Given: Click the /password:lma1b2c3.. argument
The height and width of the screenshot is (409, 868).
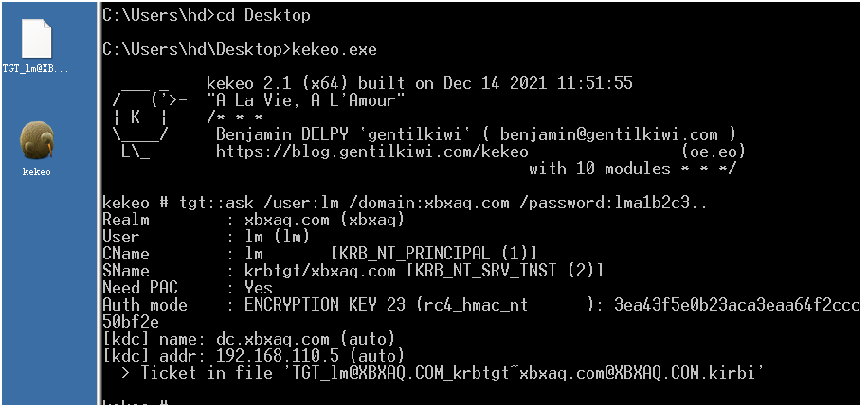Looking at the screenshot, I should (x=613, y=203).
